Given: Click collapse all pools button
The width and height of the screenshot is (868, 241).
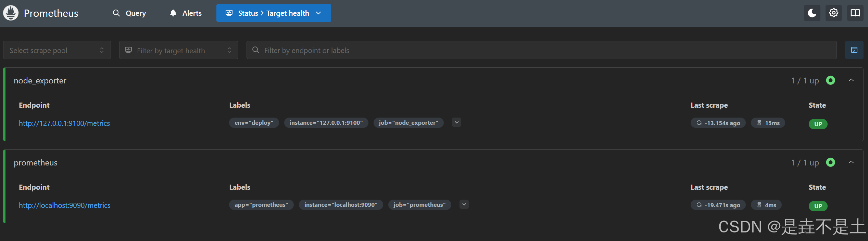Looking at the screenshot, I should coord(854,50).
